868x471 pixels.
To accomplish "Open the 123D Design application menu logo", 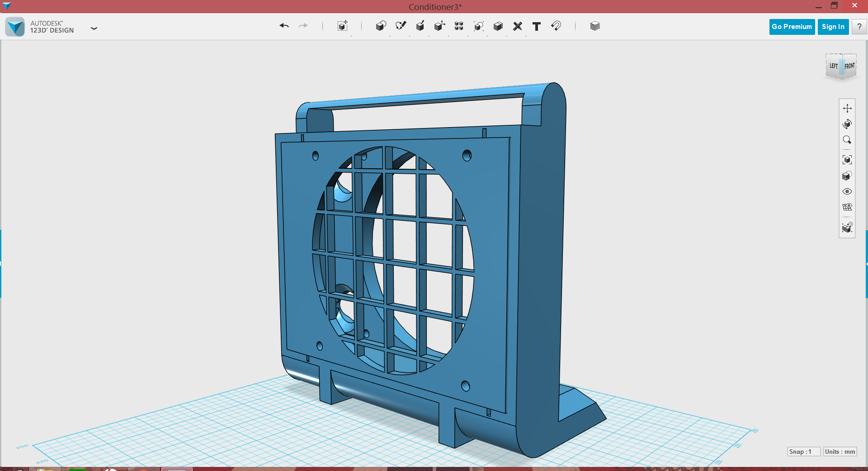I will tap(15, 27).
